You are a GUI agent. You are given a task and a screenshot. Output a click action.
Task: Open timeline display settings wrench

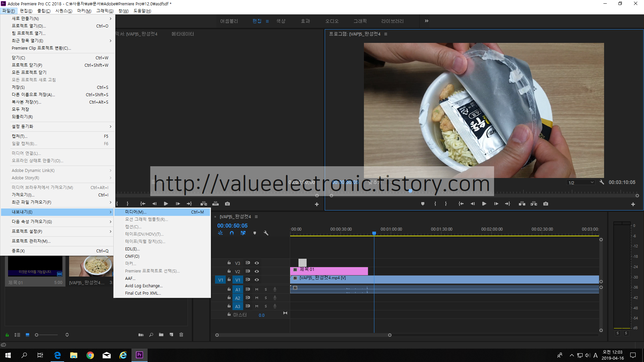click(266, 233)
